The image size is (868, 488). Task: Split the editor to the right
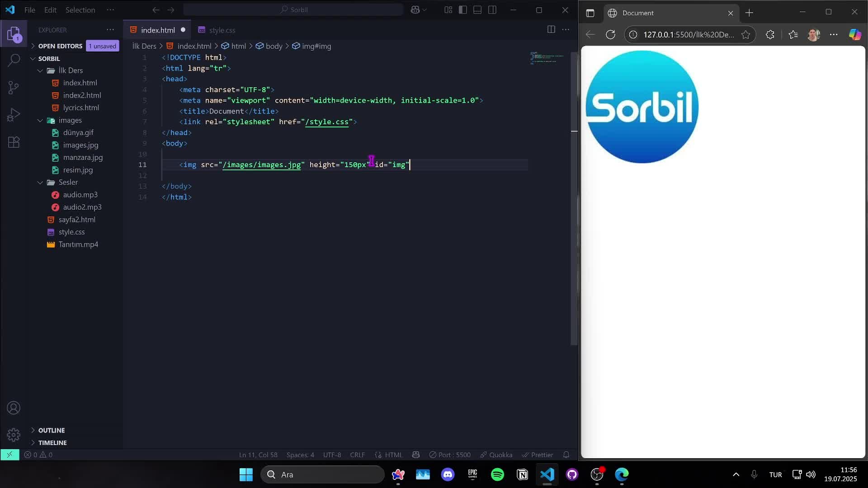click(x=551, y=30)
